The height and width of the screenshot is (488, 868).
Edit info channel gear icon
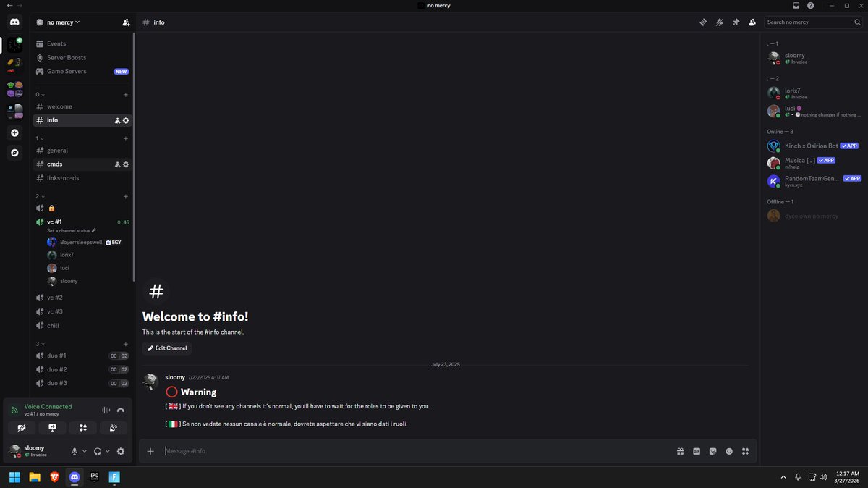[x=126, y=120]
